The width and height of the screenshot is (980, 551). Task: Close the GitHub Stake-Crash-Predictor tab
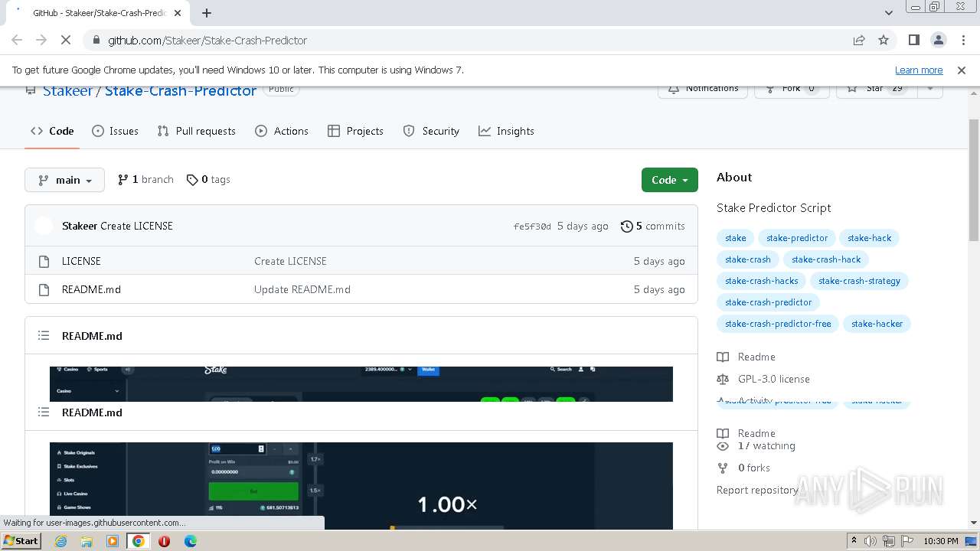(177, 13)
